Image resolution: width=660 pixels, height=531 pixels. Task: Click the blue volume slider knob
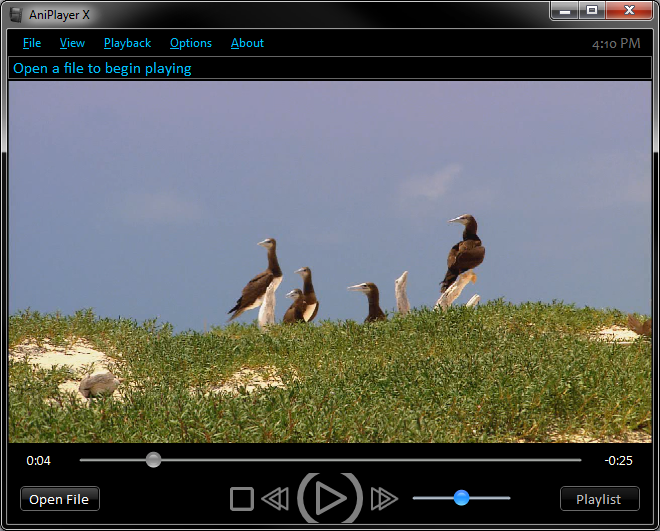pyautogui.click(x=461, y=497)
